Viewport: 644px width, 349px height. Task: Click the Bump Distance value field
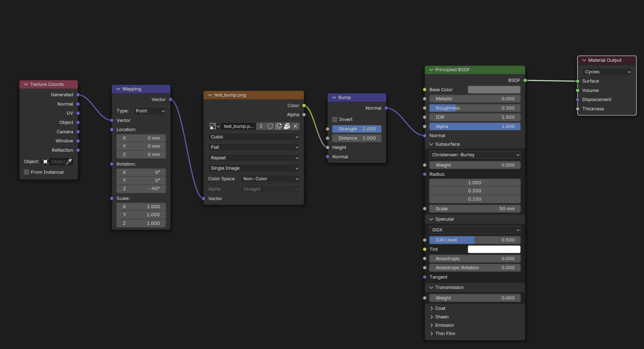point(357,138)
